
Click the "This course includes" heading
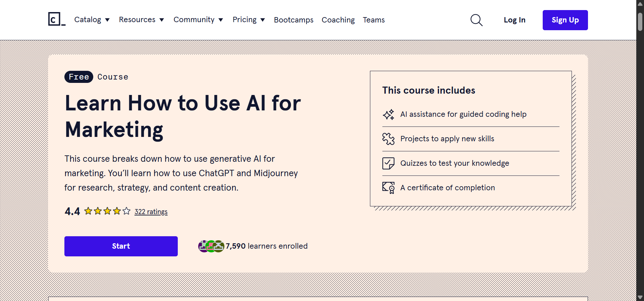[x=429, y=90]
